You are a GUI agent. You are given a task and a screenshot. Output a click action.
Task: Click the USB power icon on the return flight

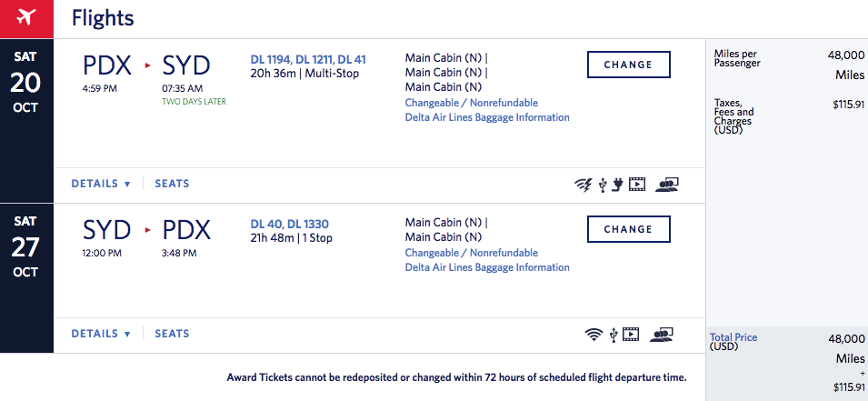tap(614, 335)
